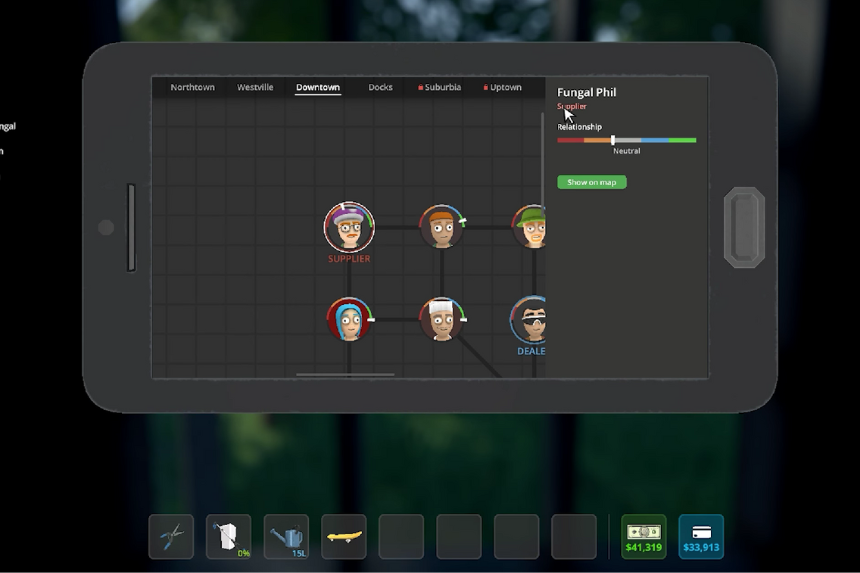Select the trimmers in the hotbar
The height and width of the screenshot is (573, 860).
171,537
